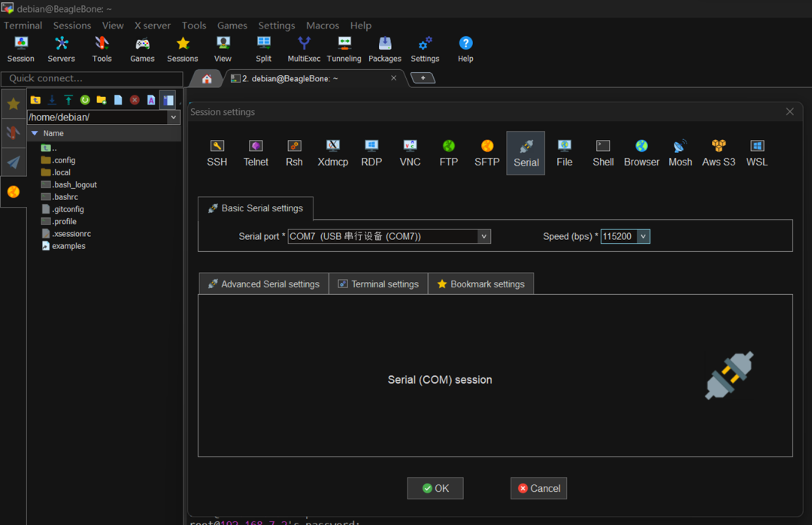Pick the Browser session type
This screenshot has width=812, height=525.
641,153
